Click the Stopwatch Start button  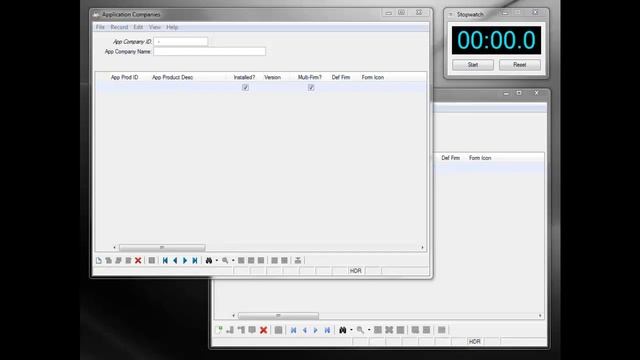pos(473,65)
